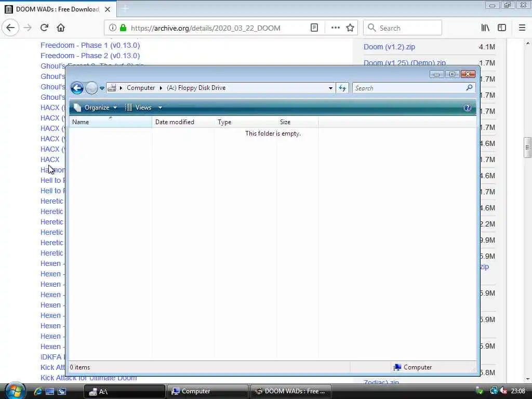Image resolution: width=532 pixels, height=399 pixels.
Task: Refresh the Floppy Disk Drive folder
Action: (x=342, y=88)
